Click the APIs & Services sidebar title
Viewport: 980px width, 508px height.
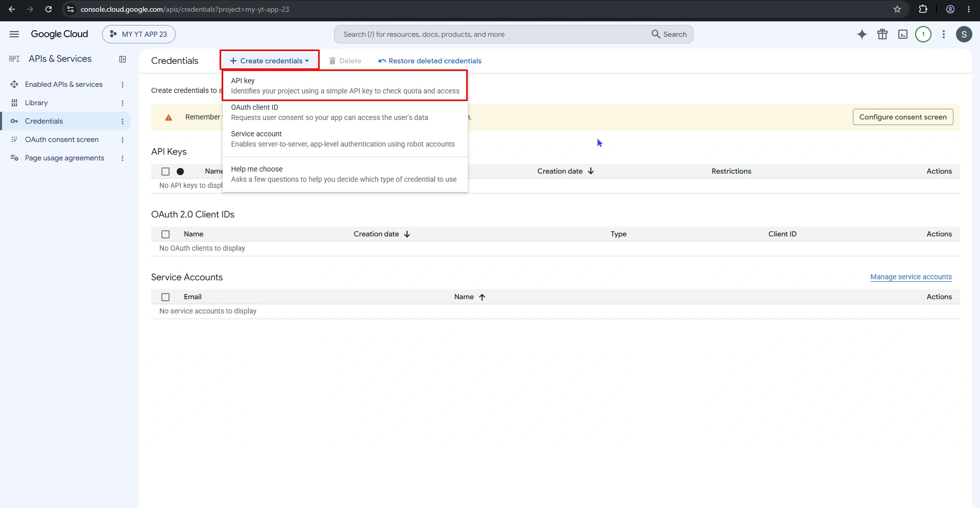click(x=60, y=59)
